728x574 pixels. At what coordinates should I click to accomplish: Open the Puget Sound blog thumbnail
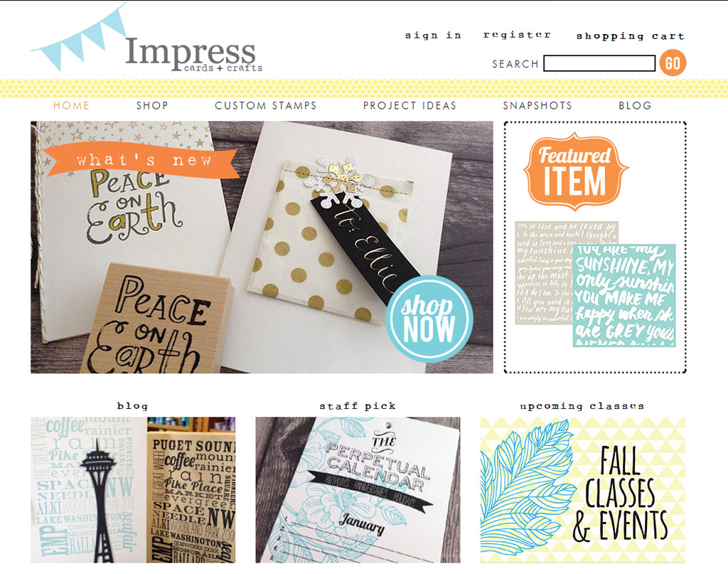coord(133,490)
